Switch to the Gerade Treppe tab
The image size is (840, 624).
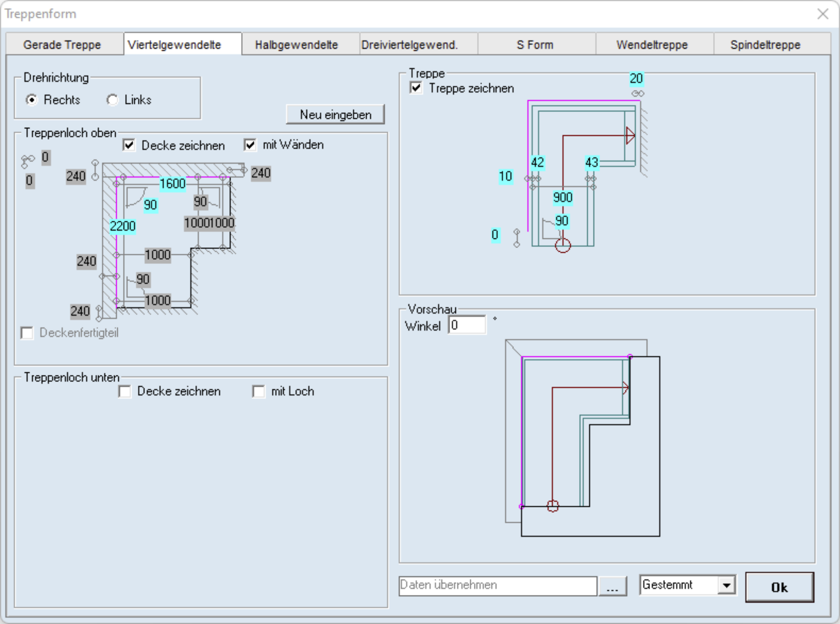[64, 44]
